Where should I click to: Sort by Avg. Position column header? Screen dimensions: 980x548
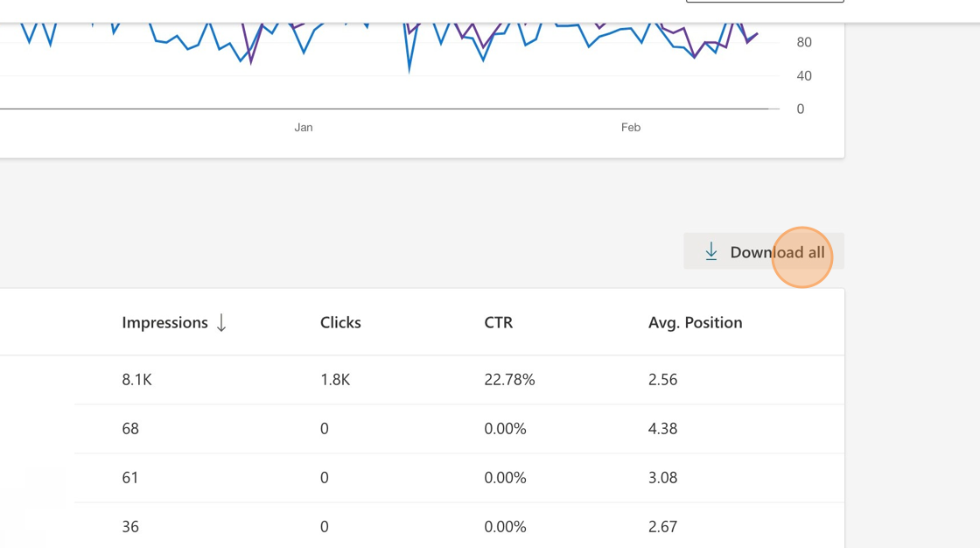coord(695,323)
